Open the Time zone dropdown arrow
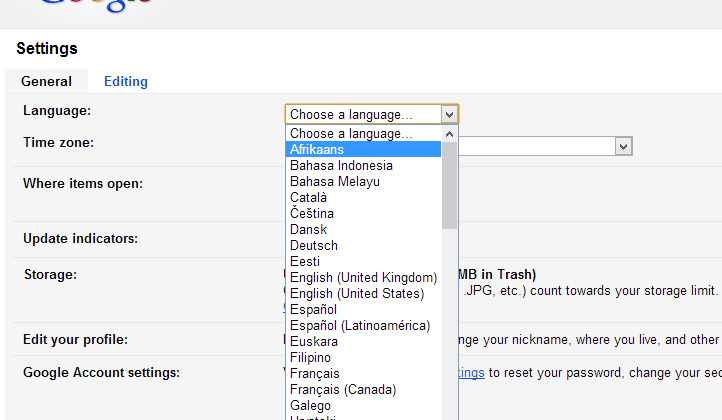722x420 pixels. pos(623,147)
